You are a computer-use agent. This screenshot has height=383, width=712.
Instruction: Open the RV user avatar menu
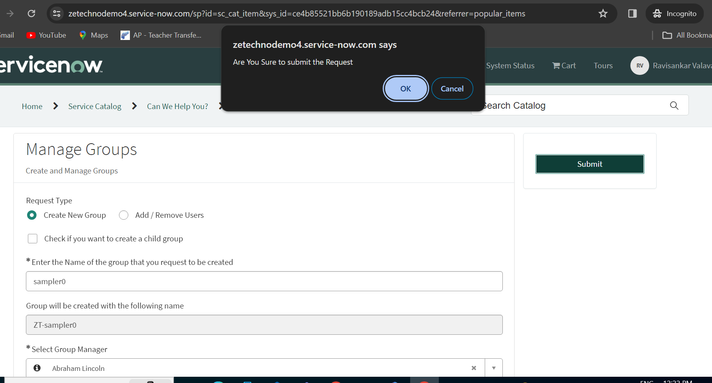coord(639,66)
